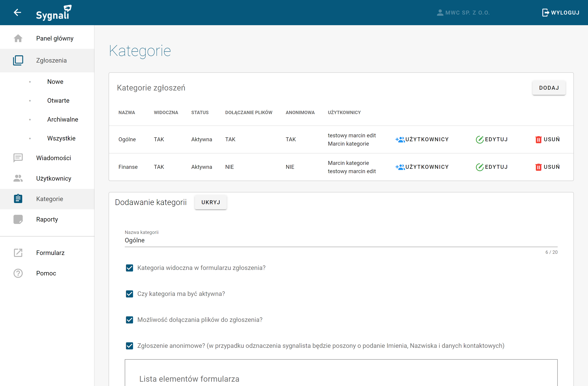Open Archiwalne submenu item
The image size is (588, 386).
[63, 120]
